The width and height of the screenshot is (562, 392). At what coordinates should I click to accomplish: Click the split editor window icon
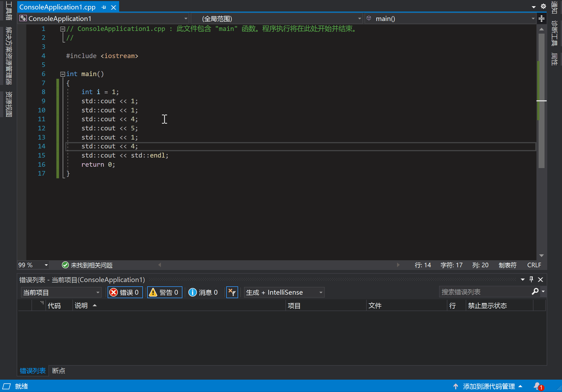click(541, 19)
